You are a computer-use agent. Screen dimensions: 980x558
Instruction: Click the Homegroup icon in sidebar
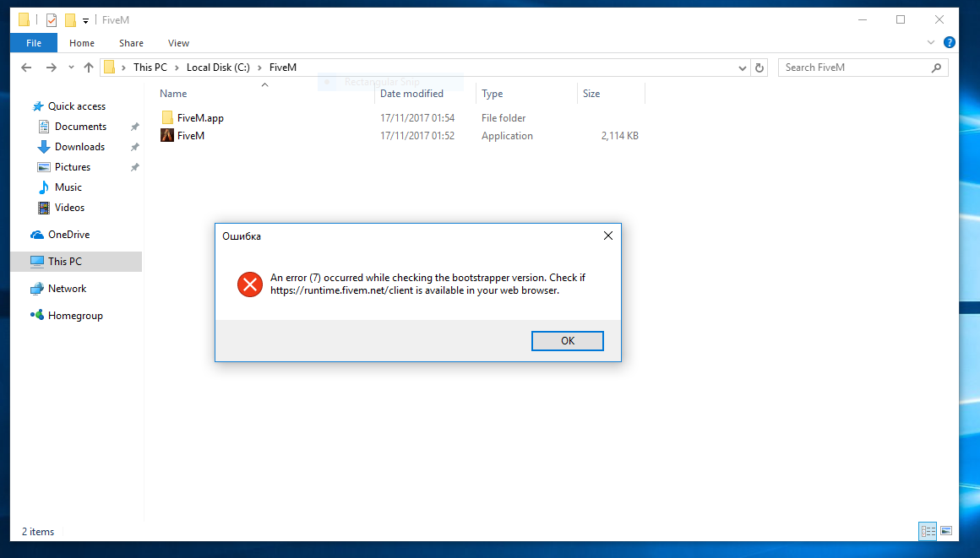click(37, 315)
